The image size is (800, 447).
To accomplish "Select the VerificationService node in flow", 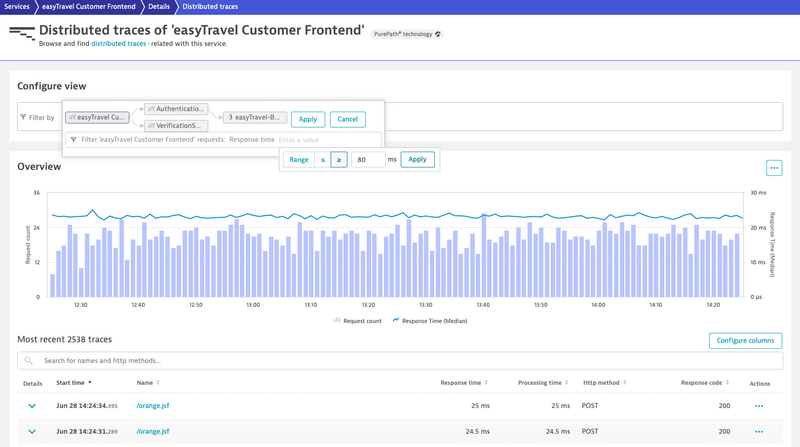I will (x=176, y=126).
